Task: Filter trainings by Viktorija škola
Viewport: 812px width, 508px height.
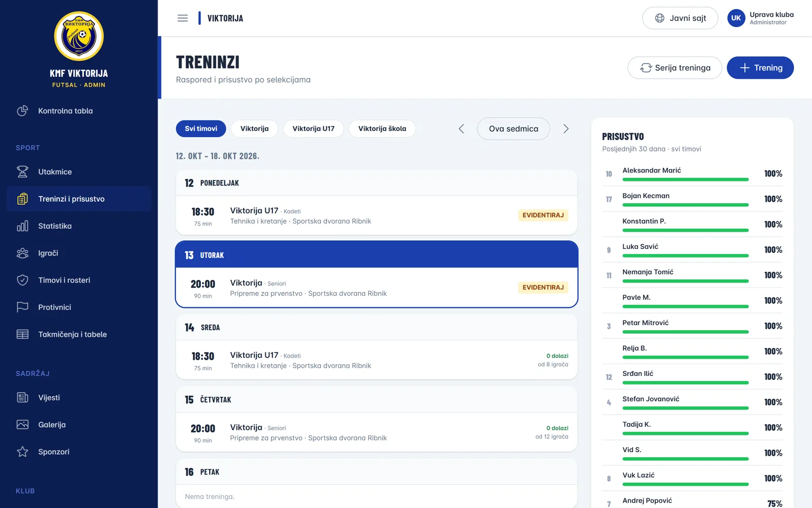Action: click(x=382, y=129)
